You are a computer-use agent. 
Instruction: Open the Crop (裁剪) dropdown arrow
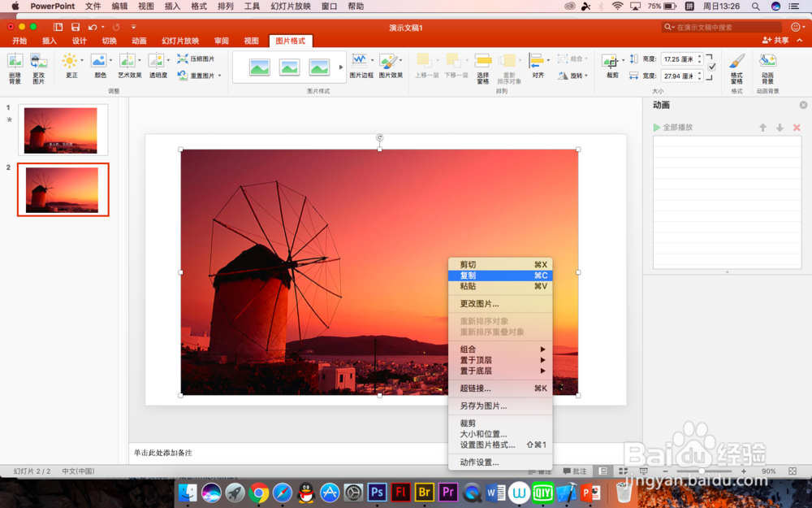[x=623, y=61]
